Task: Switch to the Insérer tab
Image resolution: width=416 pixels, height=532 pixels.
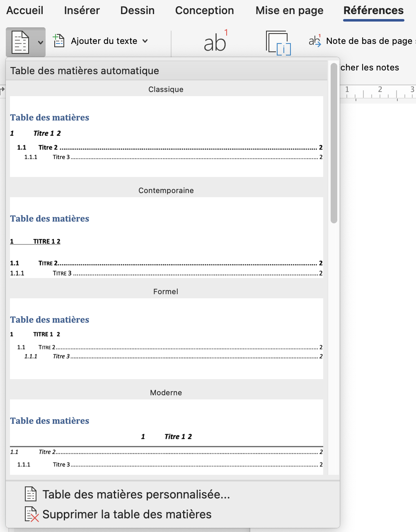Action: [x=82, y=10]
